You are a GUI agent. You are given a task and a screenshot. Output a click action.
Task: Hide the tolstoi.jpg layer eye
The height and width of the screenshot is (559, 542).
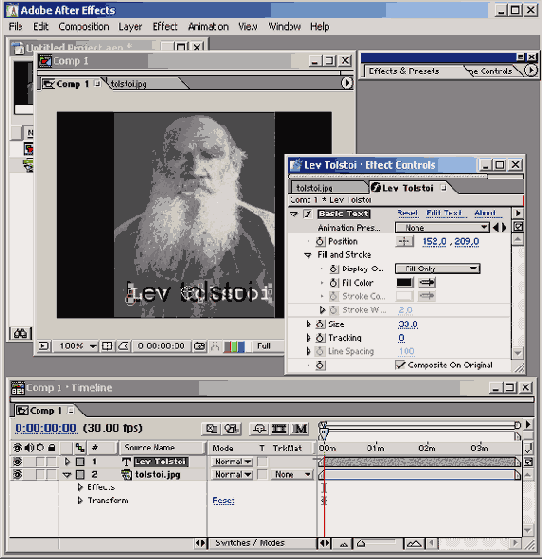(17, 475)
